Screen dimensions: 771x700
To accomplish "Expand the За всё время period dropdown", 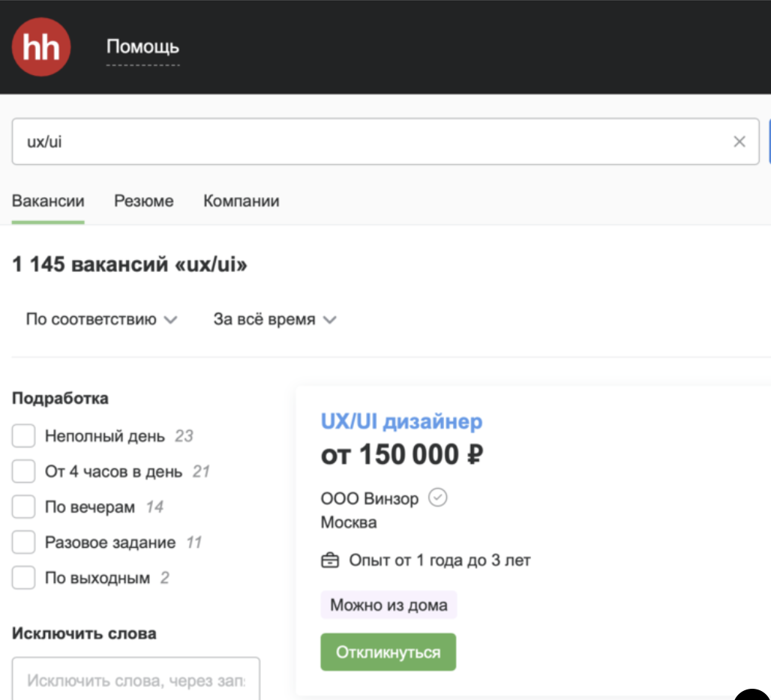I will (x=274, y=319).
